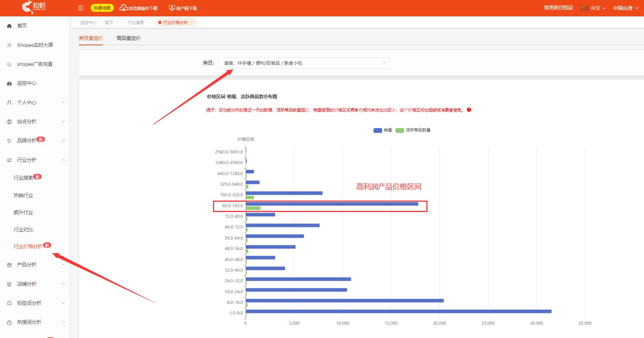Click the flame icon for 热搜词分析
Screen dimensions: 644x338
[x=10, y=322]
